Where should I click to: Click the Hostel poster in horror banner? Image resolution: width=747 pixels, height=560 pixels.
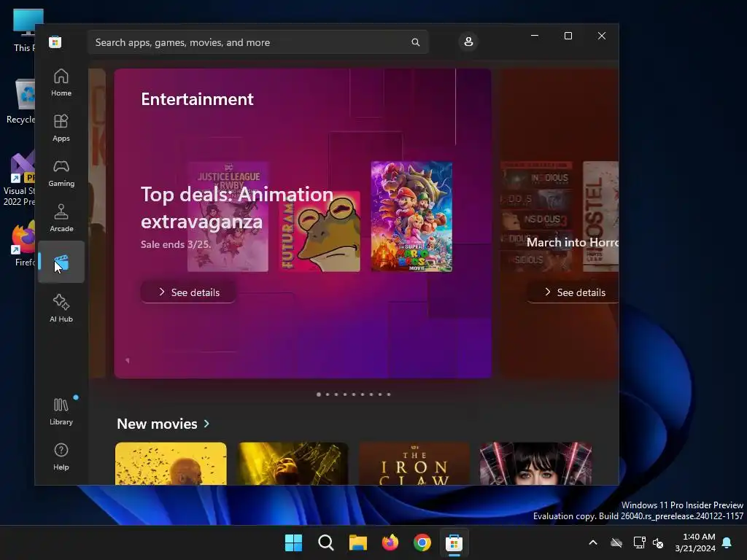601,216
